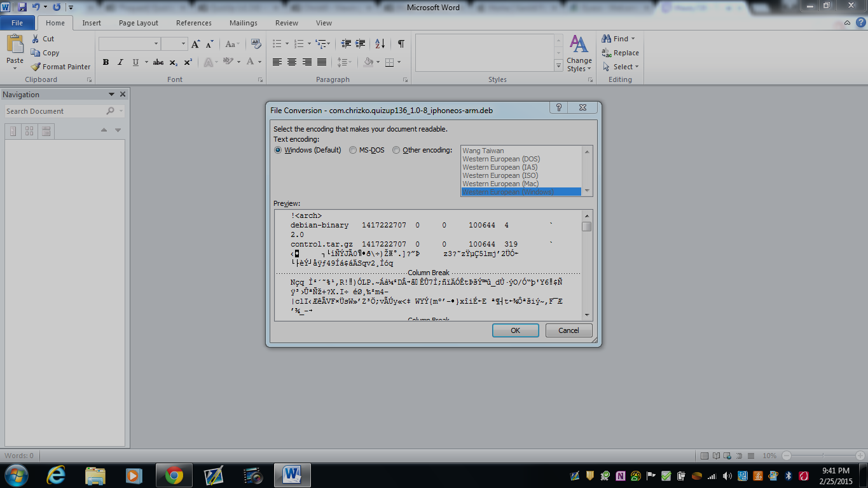868x488 pixels.
Task: Click the Underline formatting icon
Action: pos(135,62)
